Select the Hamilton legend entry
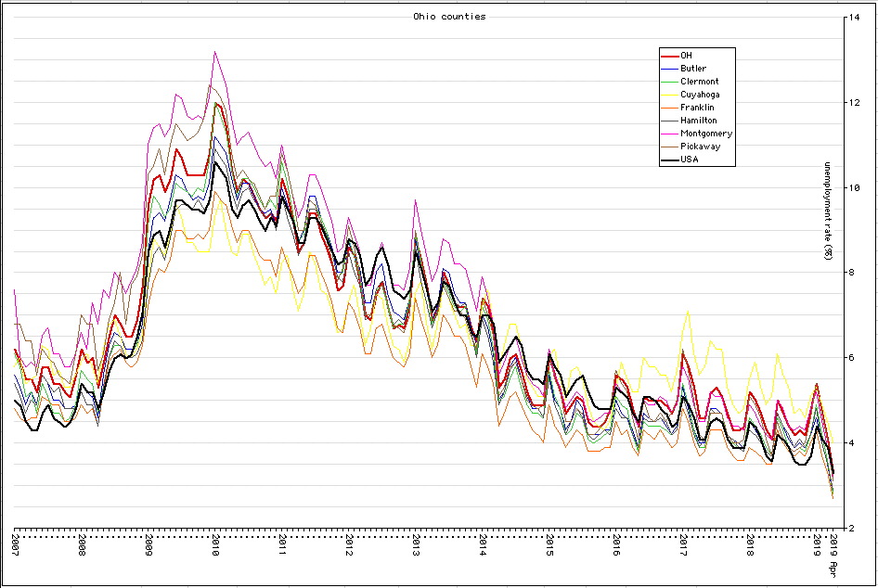The image size is (878, 588). tap(689, 121)
